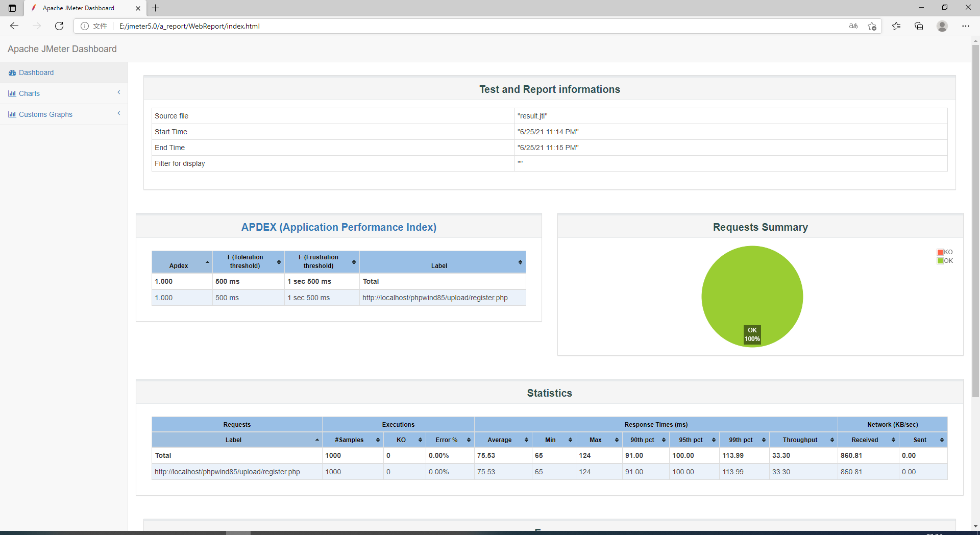Click the red KO legend swatch
The width and height of the screenshot is (980, 535).
tap(940, 252)
